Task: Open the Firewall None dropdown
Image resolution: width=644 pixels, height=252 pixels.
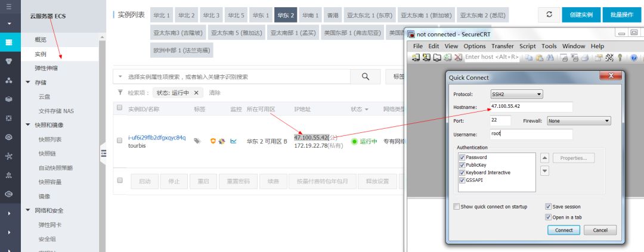Action: point(579,121)
